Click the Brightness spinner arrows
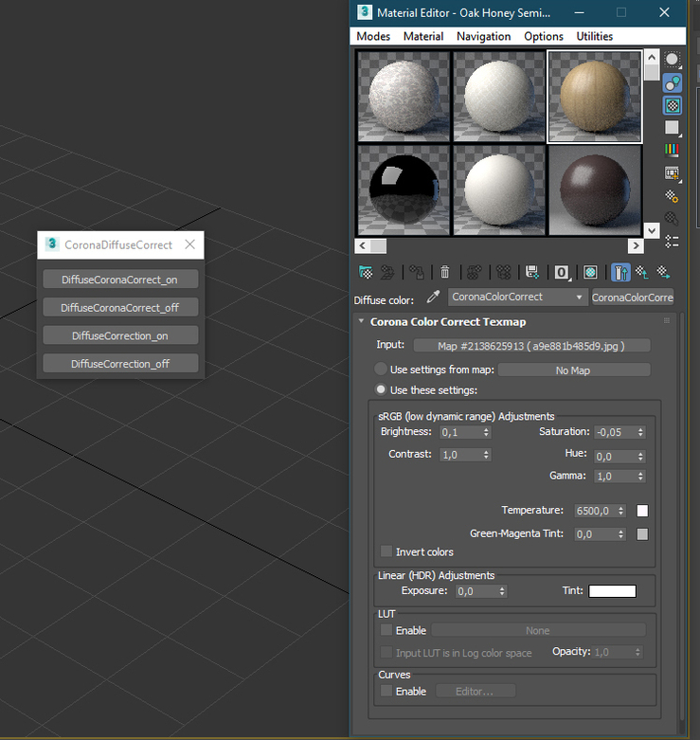 [486, 432]
